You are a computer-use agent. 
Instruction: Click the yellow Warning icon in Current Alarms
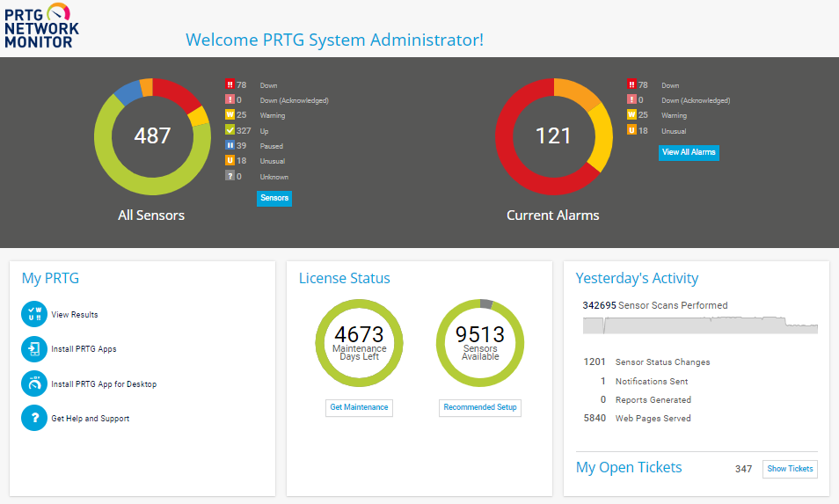(x=631, y=115)
